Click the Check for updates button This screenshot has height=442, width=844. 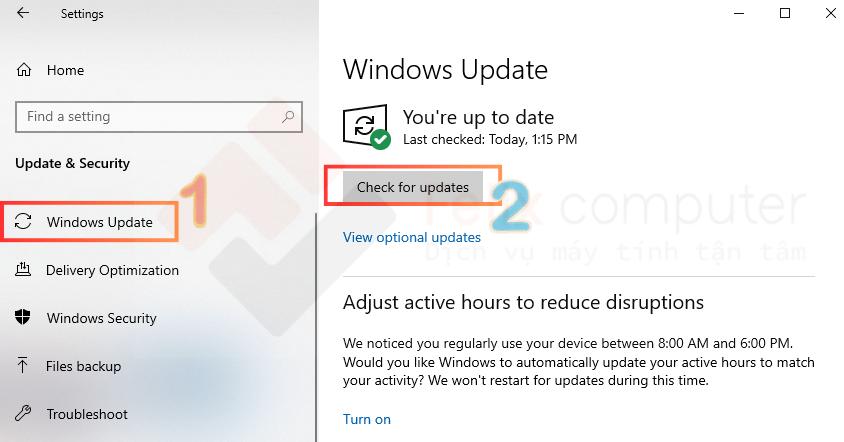[413, 187]
